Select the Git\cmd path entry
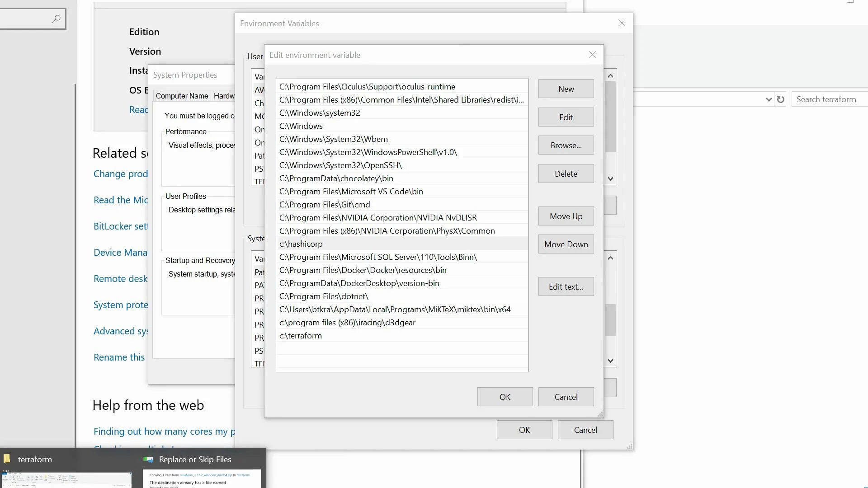The height and width of the screenshot is (488, 868). coord(402,205)
